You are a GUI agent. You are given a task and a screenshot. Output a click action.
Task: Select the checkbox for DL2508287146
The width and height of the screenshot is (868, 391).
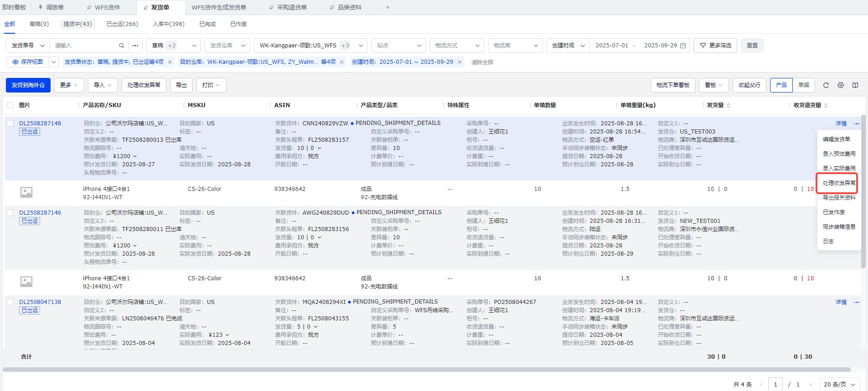pos(10,213)
